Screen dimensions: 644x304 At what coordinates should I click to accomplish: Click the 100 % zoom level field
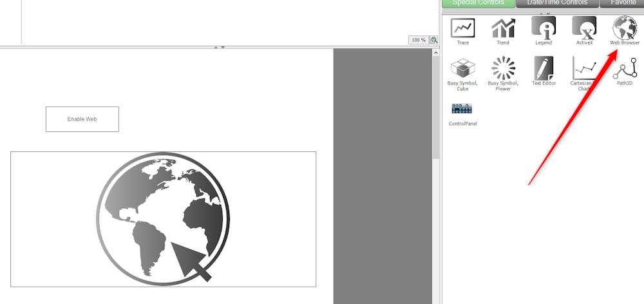point(418,40)
